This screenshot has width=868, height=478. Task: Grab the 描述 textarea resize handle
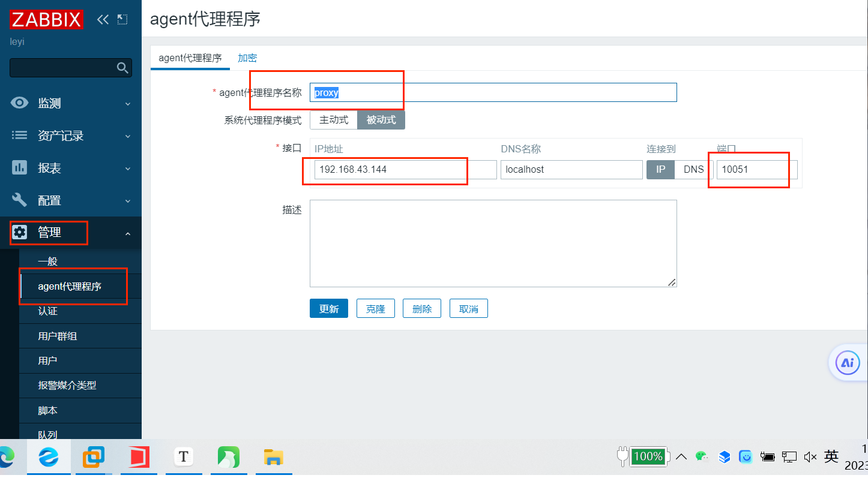[x=672, y=282]
